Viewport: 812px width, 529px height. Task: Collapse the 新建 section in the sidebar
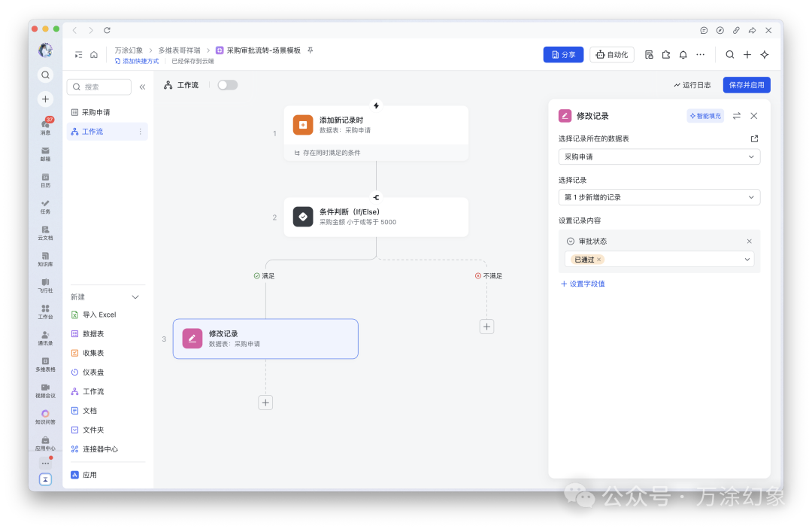tap(135, 296)
